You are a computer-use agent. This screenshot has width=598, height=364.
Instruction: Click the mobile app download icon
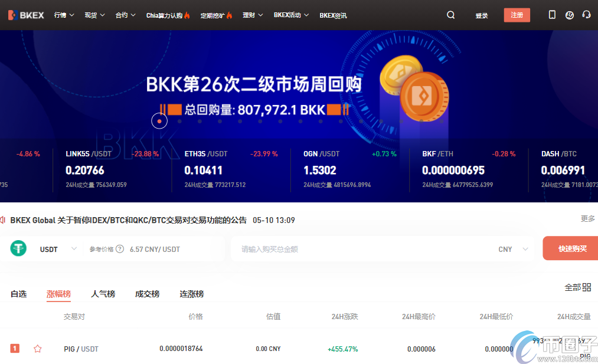click(x=552, y=15)
